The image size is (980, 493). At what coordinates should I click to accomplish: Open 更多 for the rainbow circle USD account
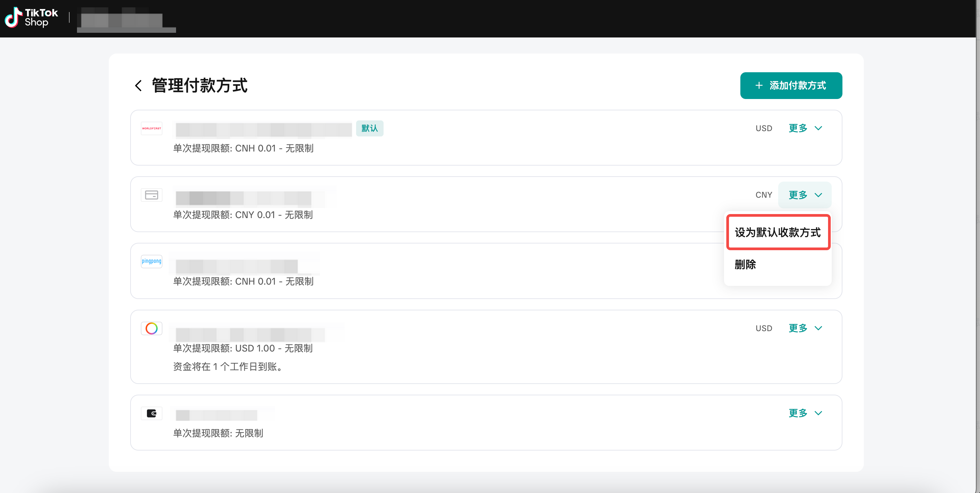[x=805, y=328]
